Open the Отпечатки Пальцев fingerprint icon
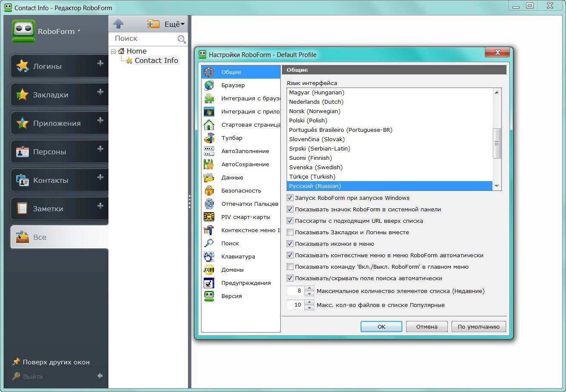Image resolution: width=566 pixels, height=392 pixels. (x=209, y=204)
